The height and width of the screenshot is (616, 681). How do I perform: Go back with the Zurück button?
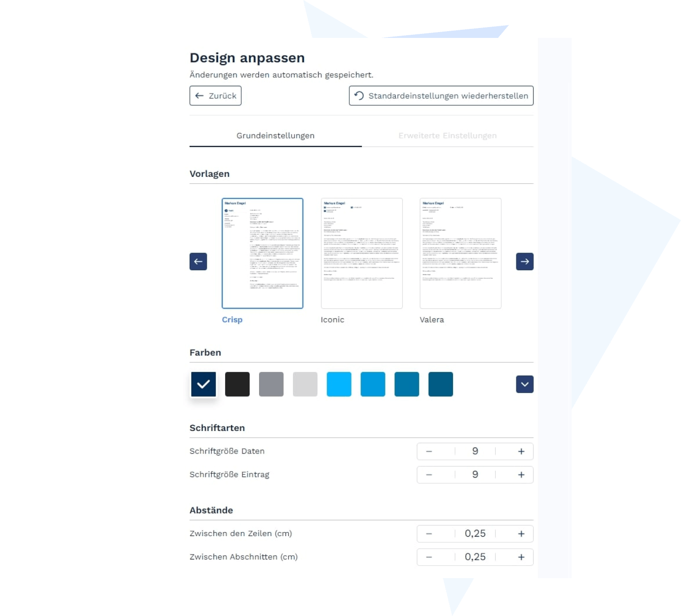tap(215, 96)
